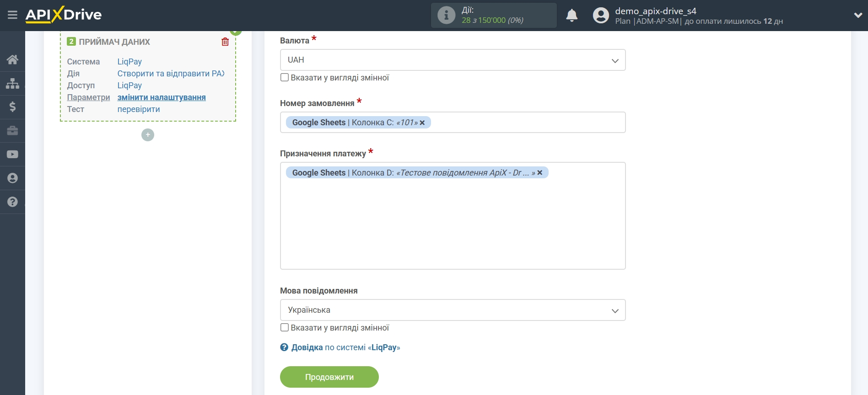Toggle variable checkbox under Валюта

[285, 78]
